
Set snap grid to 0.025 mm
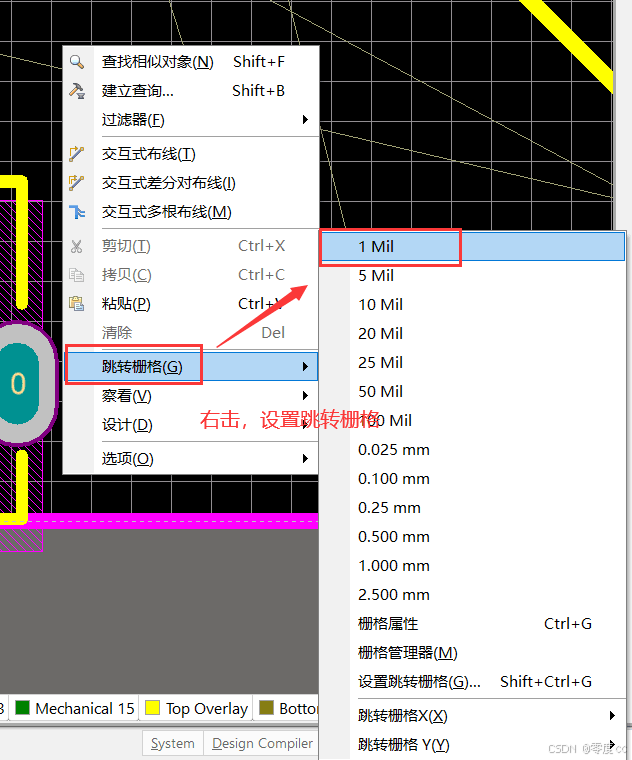[473, 450]
